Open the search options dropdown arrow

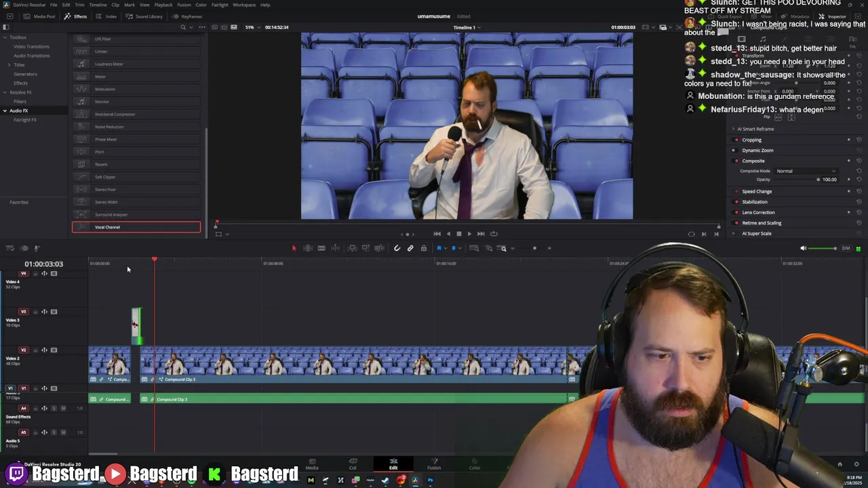click(x=193, y=27)
